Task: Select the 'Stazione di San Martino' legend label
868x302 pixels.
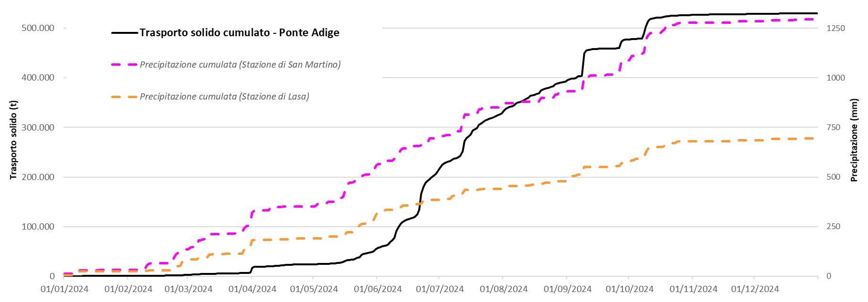Action: (x=240, y=65)
